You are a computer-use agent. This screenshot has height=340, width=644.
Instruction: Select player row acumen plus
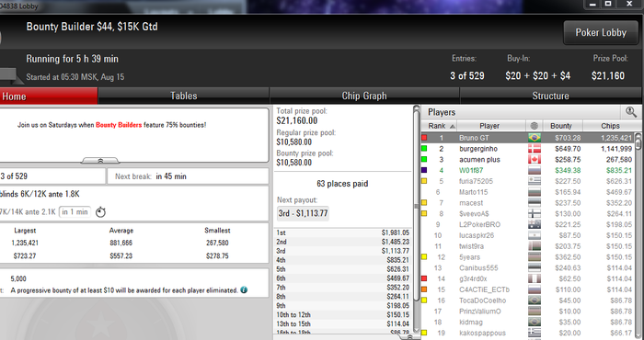pos(527,160)
